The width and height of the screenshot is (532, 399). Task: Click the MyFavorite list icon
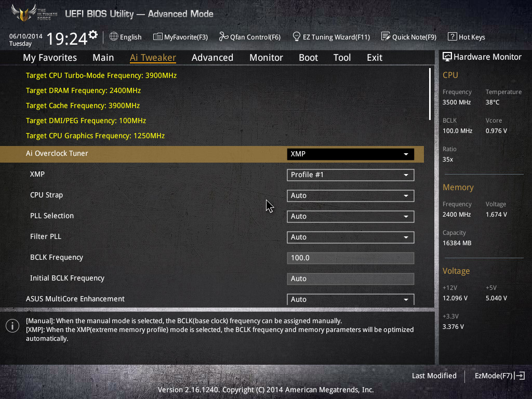pos(157,37)
